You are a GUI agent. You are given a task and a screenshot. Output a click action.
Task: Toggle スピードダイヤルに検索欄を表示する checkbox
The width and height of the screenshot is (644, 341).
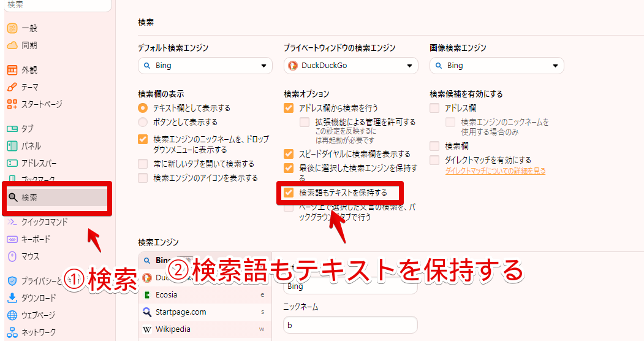tap(289, 154)
